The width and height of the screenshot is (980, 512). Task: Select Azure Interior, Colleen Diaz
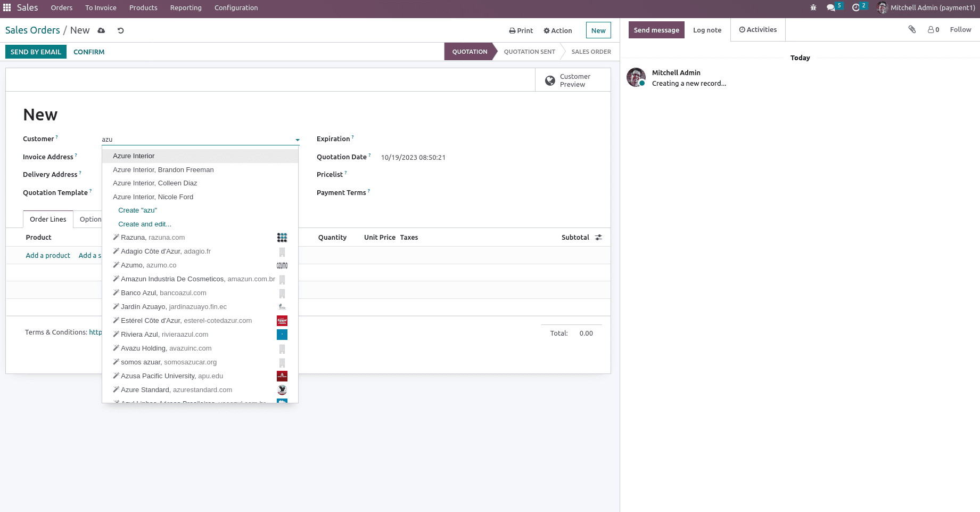pyautogui.click(x=200, y=183)
